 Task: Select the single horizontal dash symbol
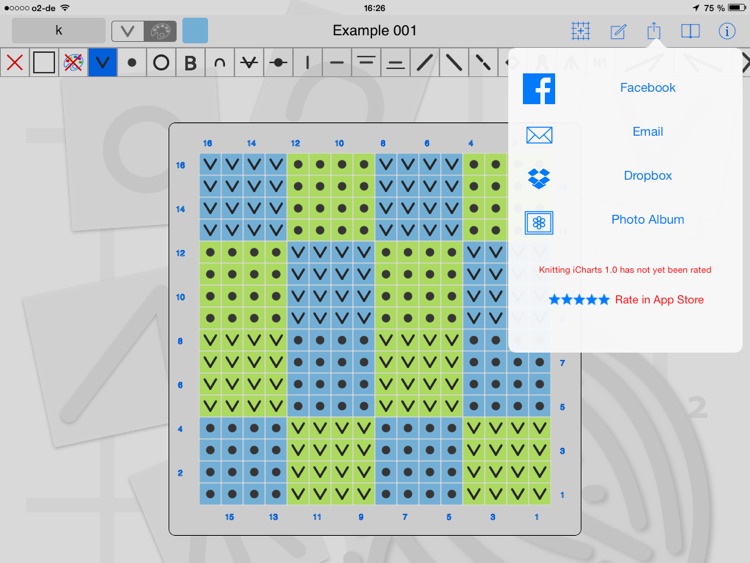click(x=337, y=63)
